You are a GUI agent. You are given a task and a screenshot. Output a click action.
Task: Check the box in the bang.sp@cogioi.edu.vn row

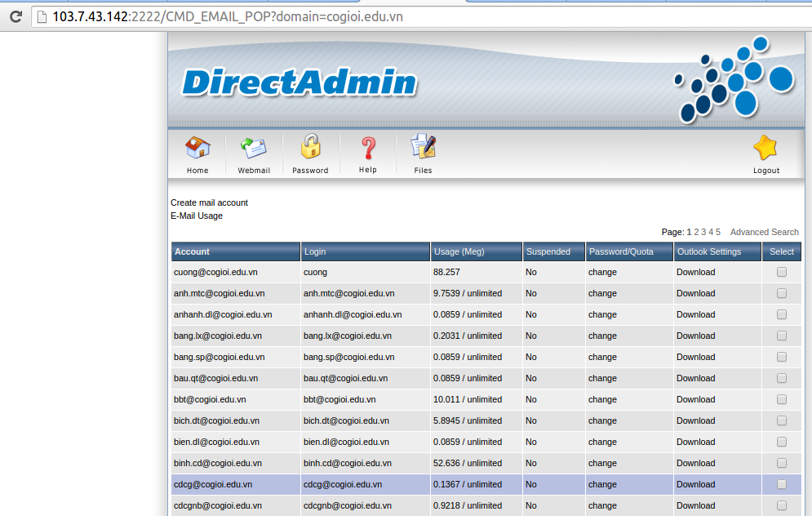click(x=782, y=357)
